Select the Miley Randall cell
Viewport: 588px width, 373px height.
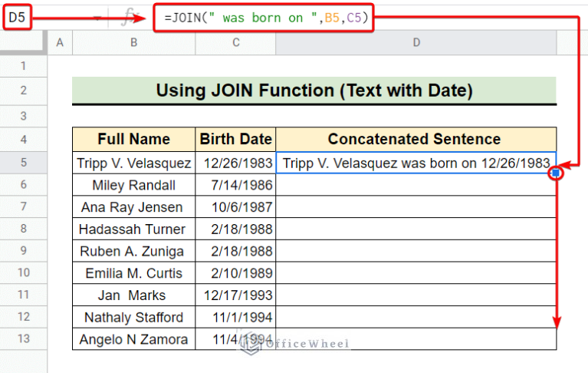133,185
